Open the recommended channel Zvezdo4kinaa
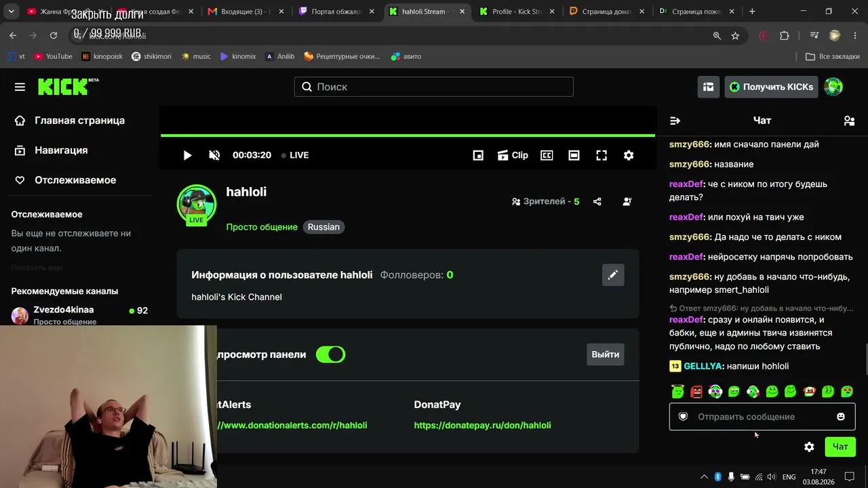The image size is (868, 488). tap(79, 314)
